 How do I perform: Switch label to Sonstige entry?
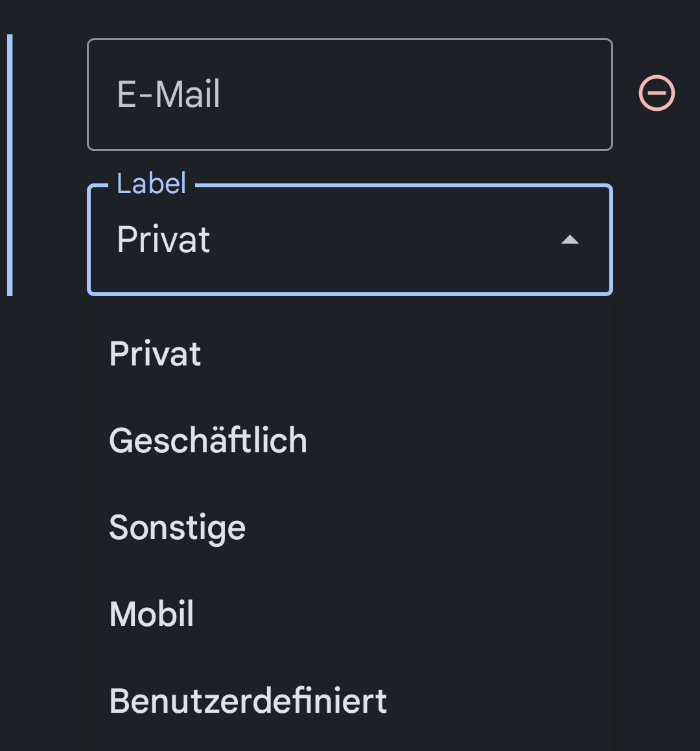(x=178, y=527)
